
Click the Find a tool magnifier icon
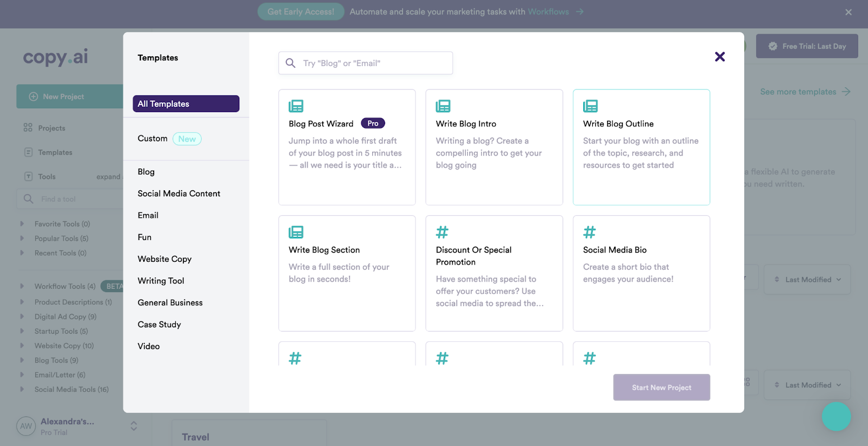(x=29, y=199)
